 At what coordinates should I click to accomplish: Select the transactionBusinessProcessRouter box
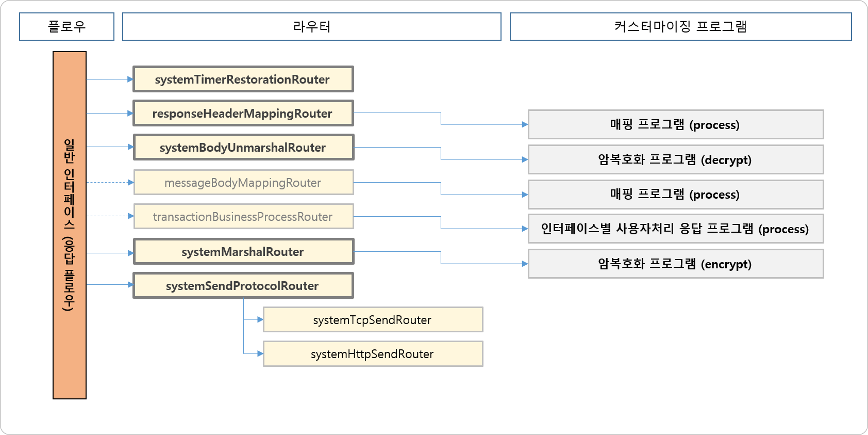coord(243,216)
